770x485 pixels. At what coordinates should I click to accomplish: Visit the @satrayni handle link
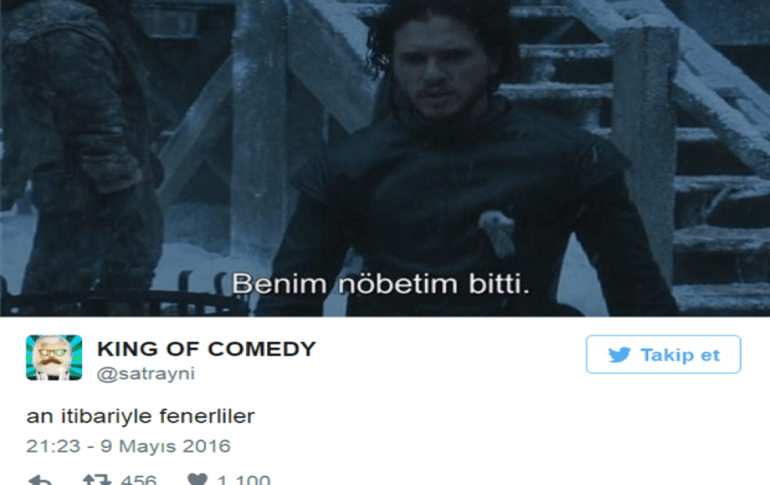[x=146, y=374]
